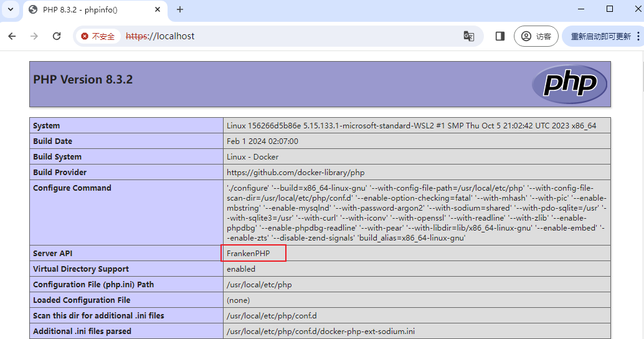Reload the phpinfo page
644x339 pixels.
[57, 36]
